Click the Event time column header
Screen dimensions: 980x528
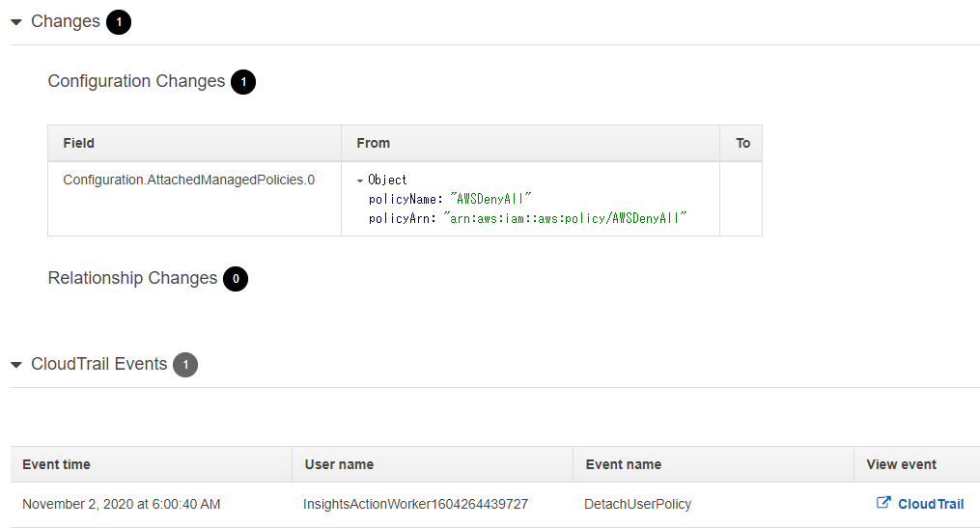[56, 464]
